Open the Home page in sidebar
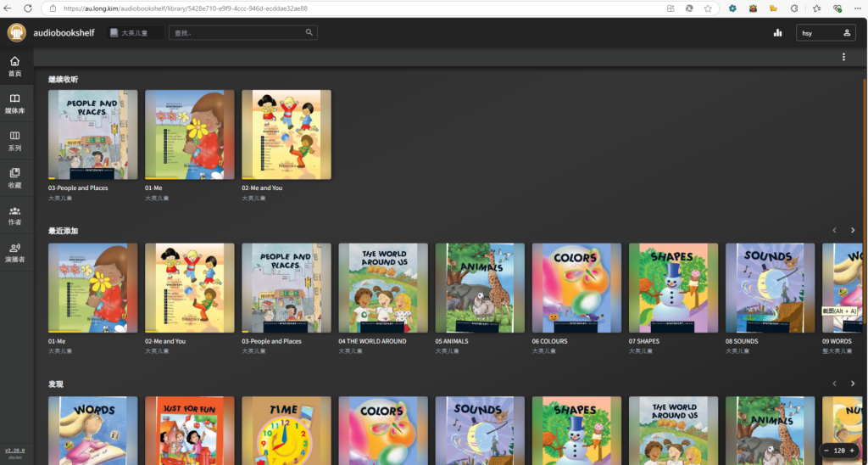The image size is (868, 465). coord(15,66)
